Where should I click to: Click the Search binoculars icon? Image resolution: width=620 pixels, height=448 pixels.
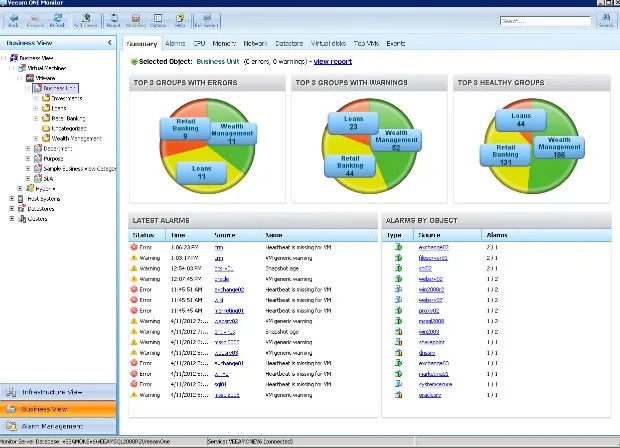(606, 20)
